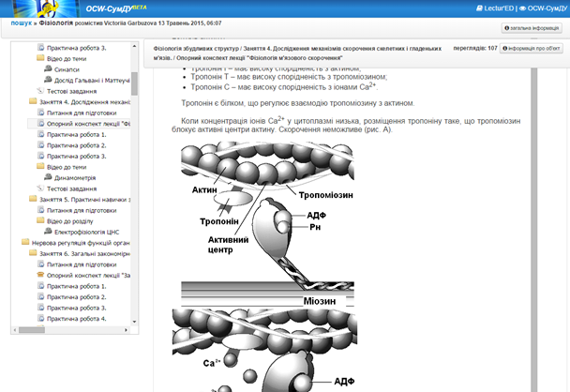The width and height of the screenshot is (570, 392).
Task: Click the lecture path title 'Фізіологія збудливих структур'
Action: point(196,49)
